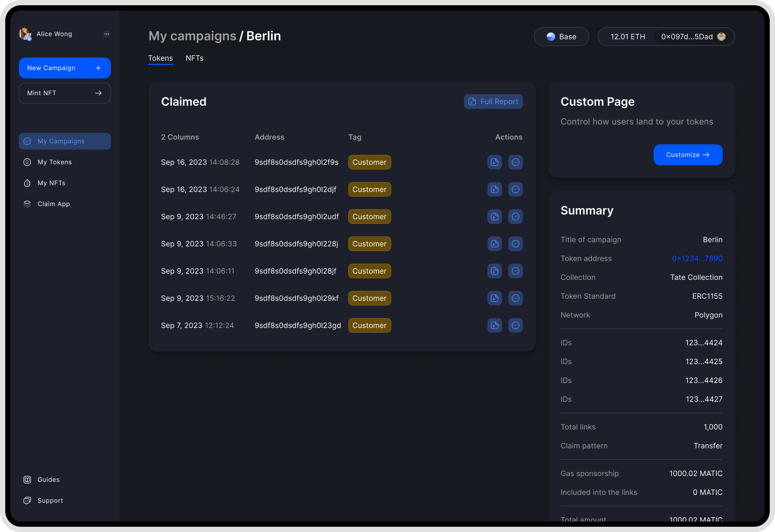This screenshot has width=775, height=532.
Task: Open more options for the 14:06:33 claim row
Action: [516, 244]
